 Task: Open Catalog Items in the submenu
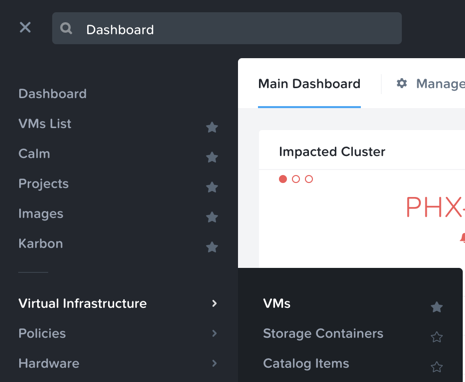tap(306, 363)
